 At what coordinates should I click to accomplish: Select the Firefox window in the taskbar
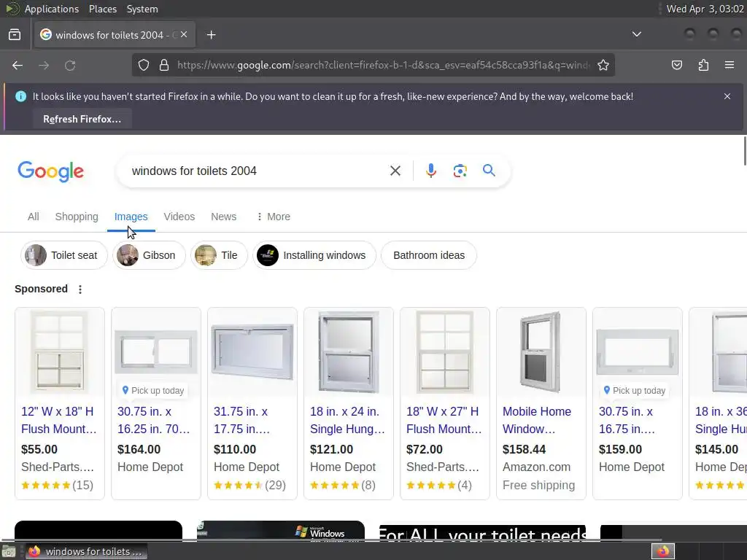tap(86, 551)
